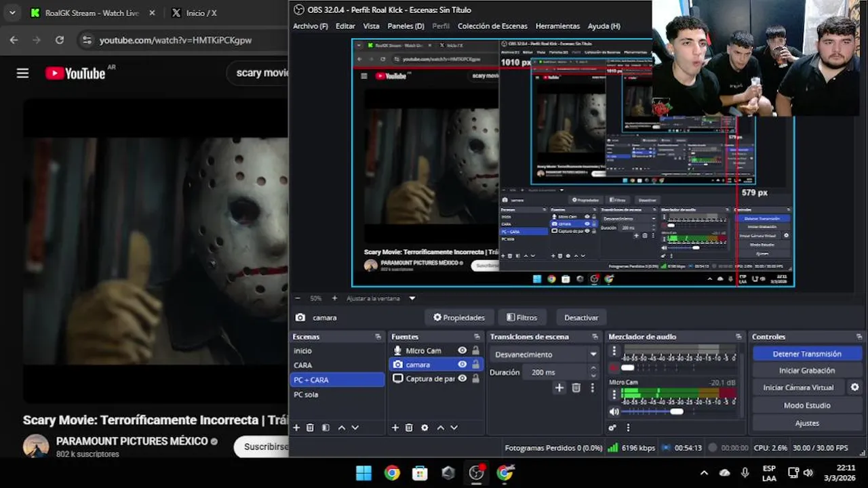Open Herramientas menu in OBS

click(x=557, y=26)
